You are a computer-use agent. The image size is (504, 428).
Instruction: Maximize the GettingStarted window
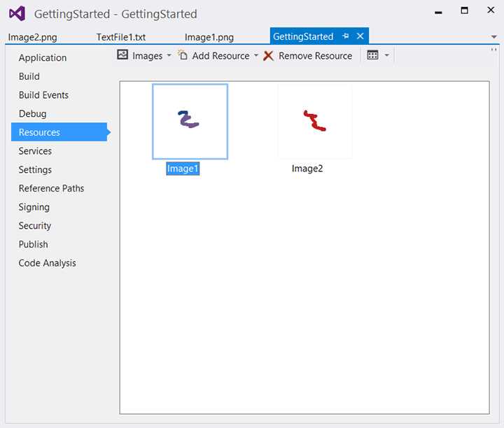[x=464, y=10]
